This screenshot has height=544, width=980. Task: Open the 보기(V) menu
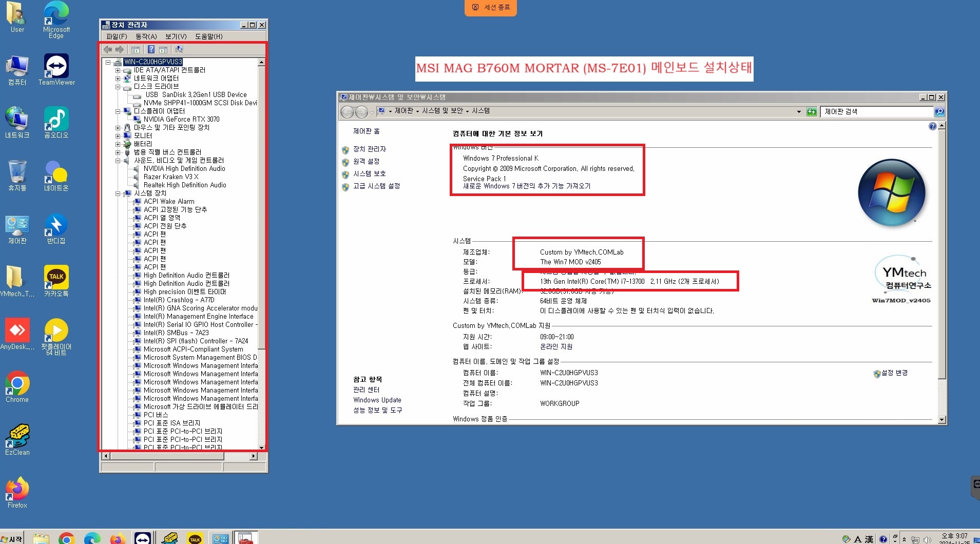[176, 36]
